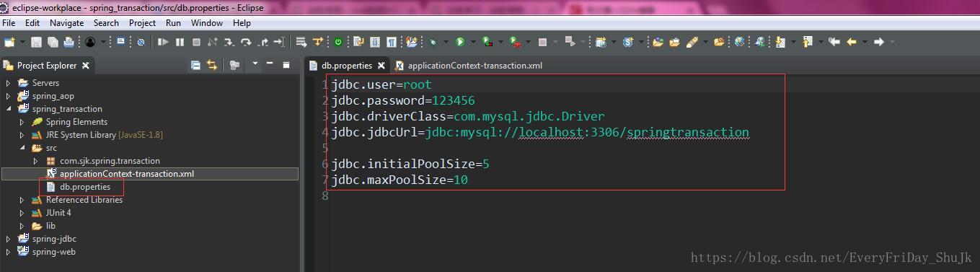Expand the JRE System Library node
The image size is (980, 272).
(22, 135)
